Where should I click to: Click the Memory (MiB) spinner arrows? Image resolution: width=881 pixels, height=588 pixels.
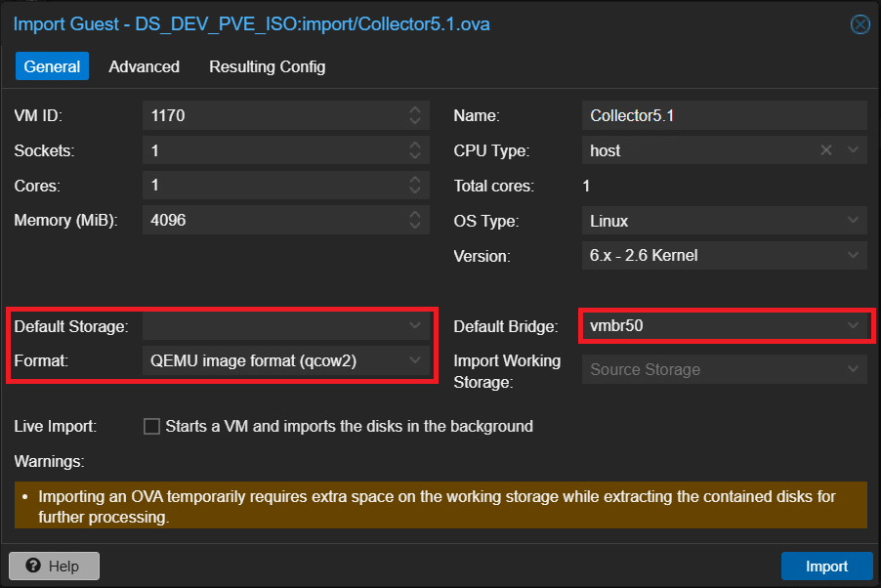point(415,221)
